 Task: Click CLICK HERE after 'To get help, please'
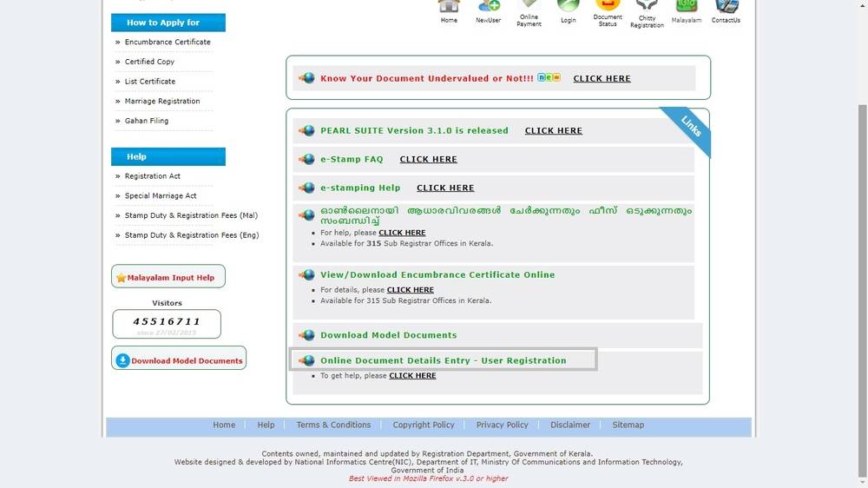coord(412,376)
